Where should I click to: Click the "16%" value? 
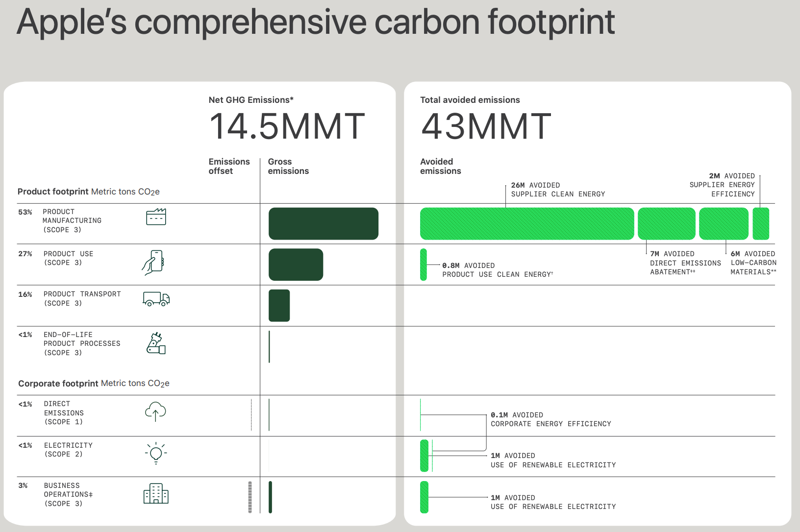pos(25,294)
